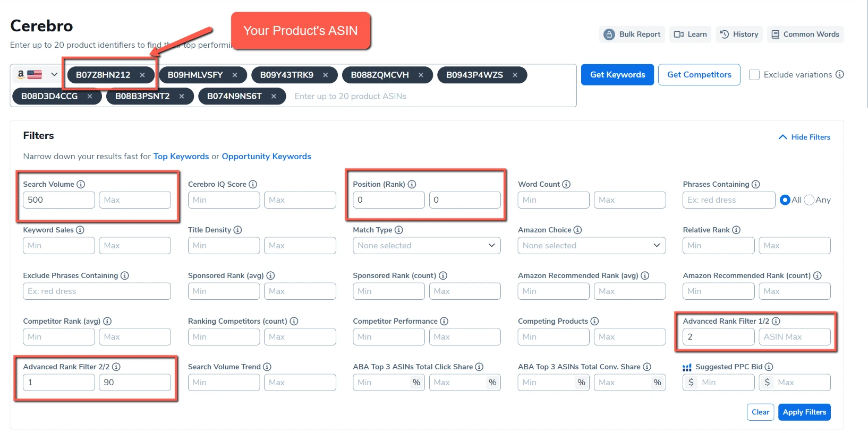Click the Suggested PPC Bid info icon
The image size is (868, 433).
pos(769,367)
